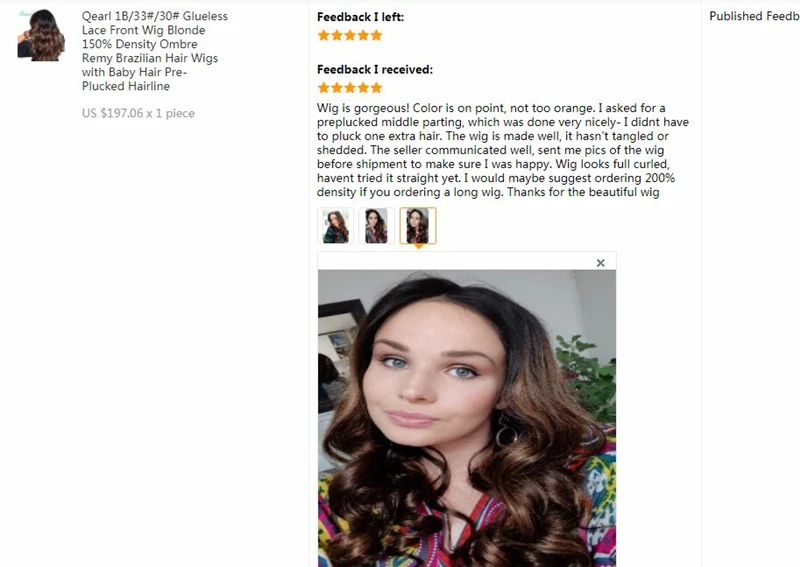Click first star under Feedback I received

coord(323,88)
